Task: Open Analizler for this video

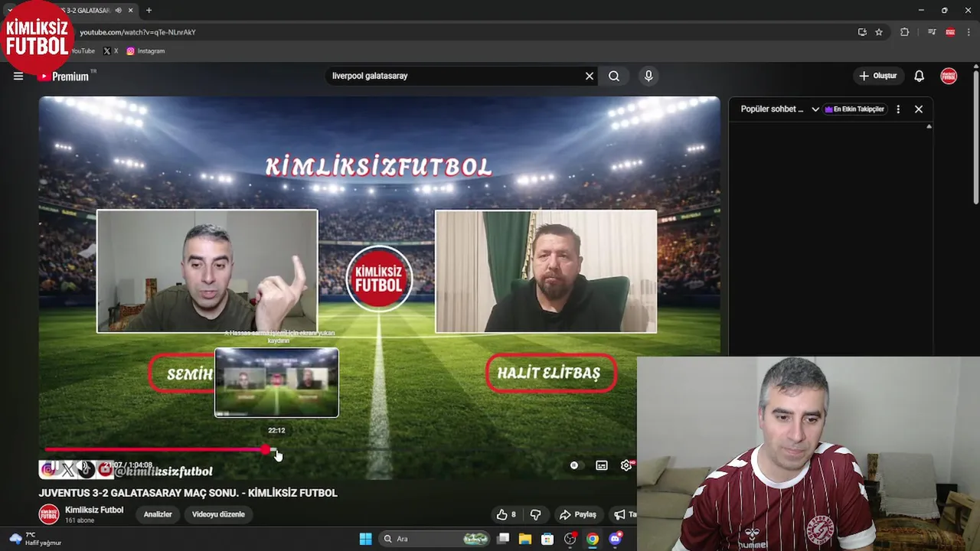Action: (158, 514)
